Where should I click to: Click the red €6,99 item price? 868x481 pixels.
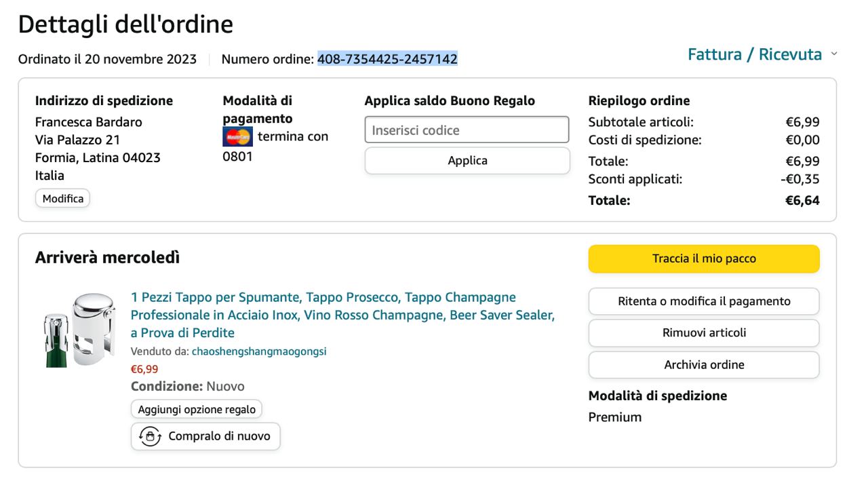point(144,369)
